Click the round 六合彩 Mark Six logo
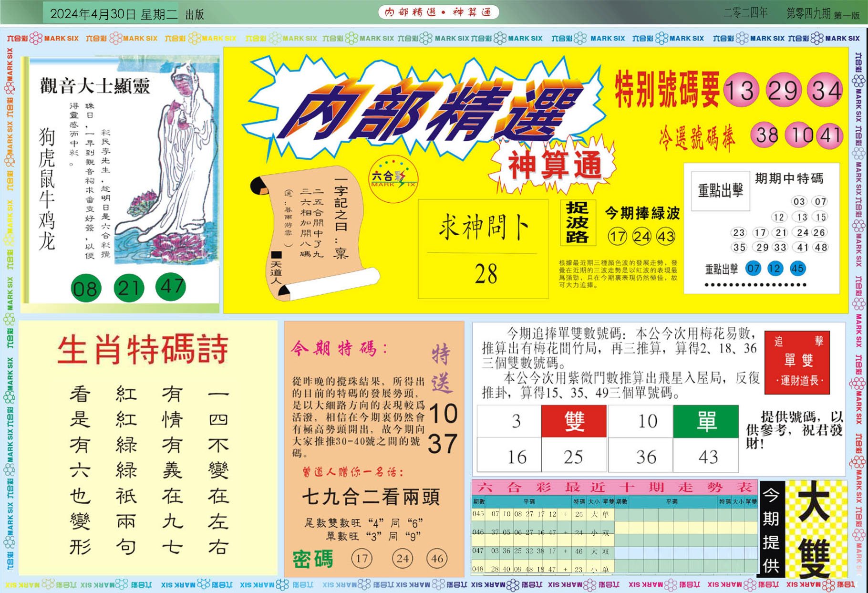 coord(393,179)
